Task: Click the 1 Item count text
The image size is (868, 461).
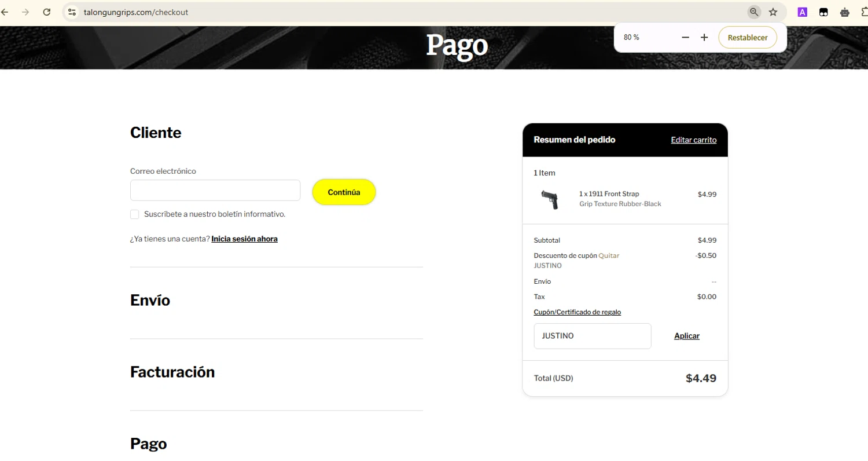Action: [545, 173]
